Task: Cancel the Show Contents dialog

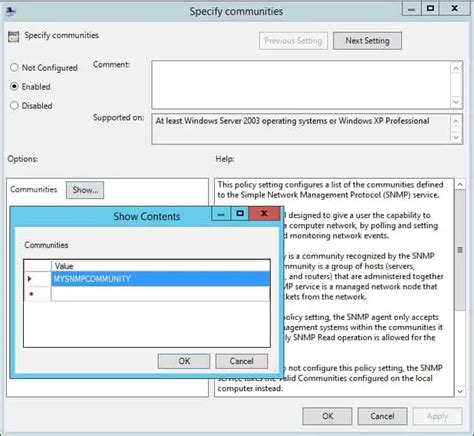Action: tap(241, 361)
